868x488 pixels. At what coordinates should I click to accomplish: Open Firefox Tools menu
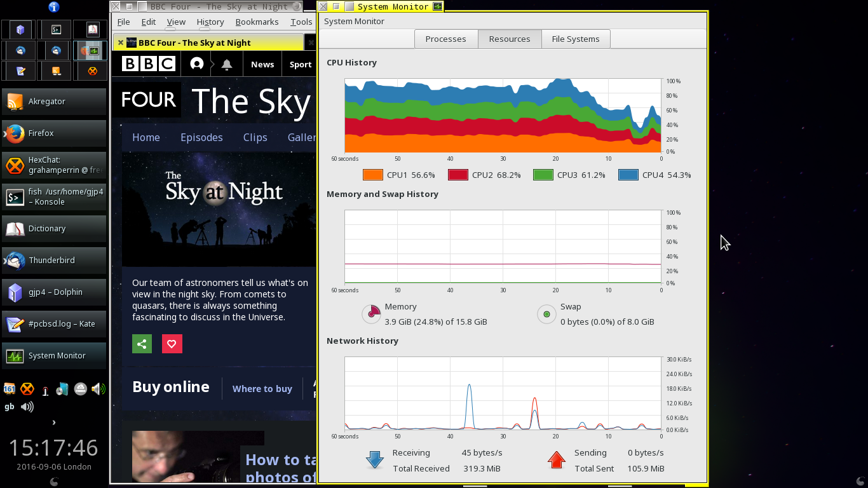pos(301,22)
